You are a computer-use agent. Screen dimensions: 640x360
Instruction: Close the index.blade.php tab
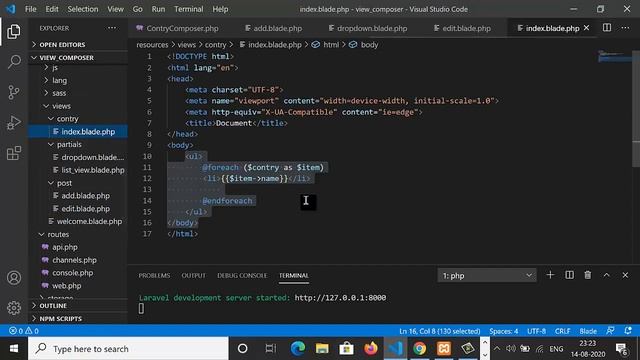point(587,28)
